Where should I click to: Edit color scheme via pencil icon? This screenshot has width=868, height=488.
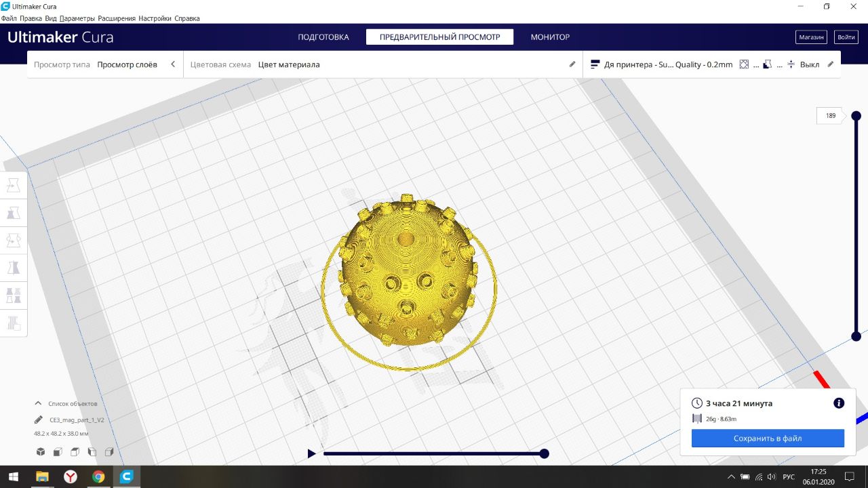pyautogui.click(x=572, y=64)
